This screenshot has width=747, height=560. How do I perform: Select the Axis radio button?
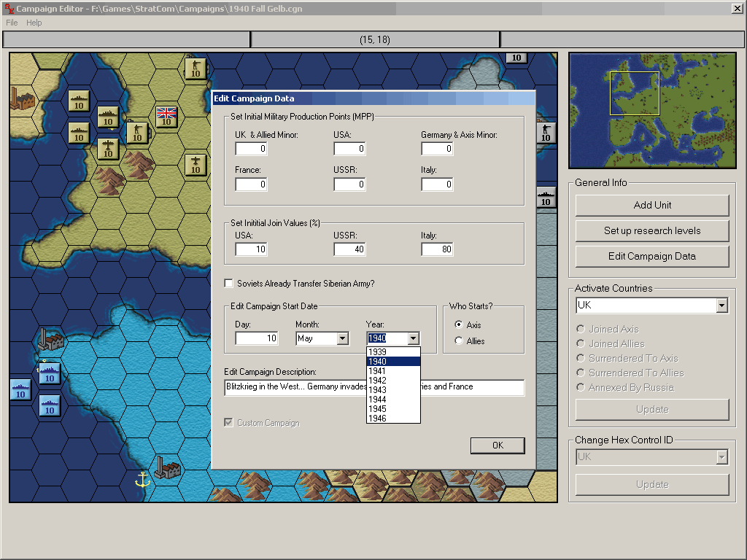click(x=458, y=325)
